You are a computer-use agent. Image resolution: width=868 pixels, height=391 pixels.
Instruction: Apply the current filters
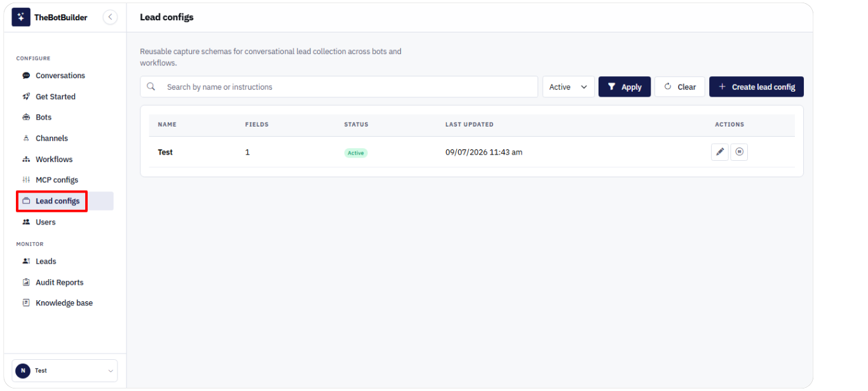(x=625, y=87)
